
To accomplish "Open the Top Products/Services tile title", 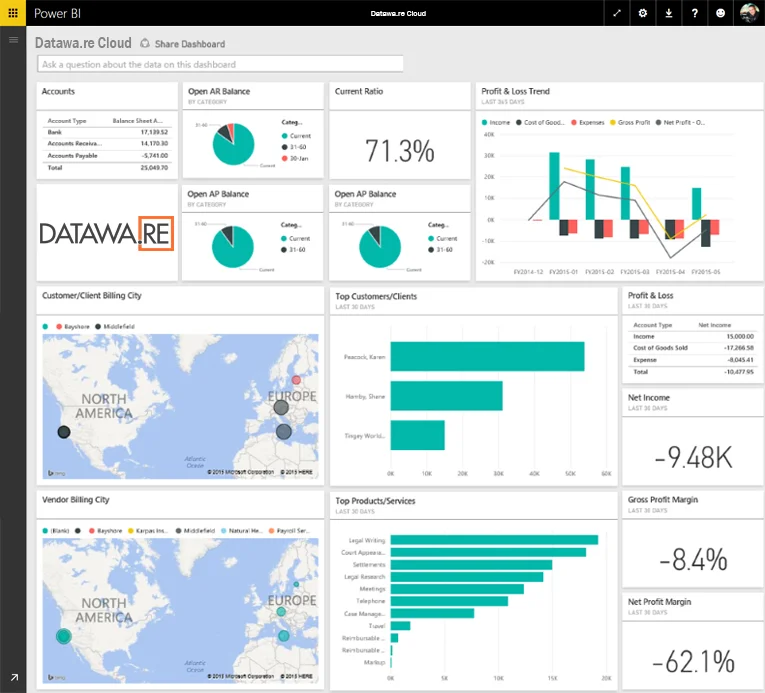I will [375, 501].
